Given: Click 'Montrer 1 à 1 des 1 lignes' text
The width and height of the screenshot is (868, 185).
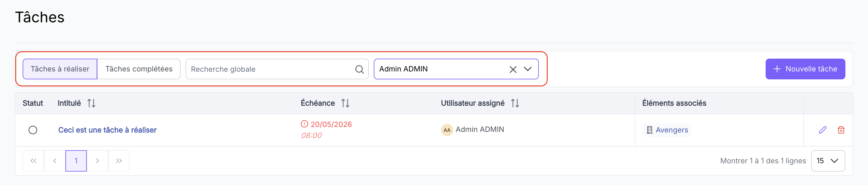Looking at the screenshot, I should pos(763,161).
